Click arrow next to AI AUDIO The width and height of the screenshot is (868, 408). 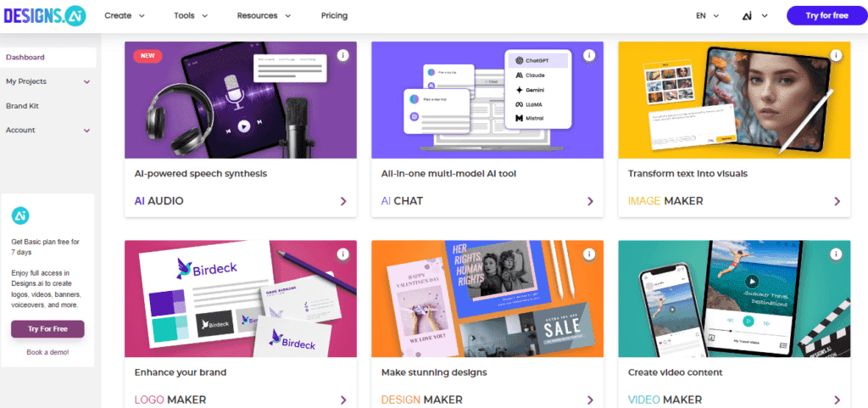click(x=343, y=201)
